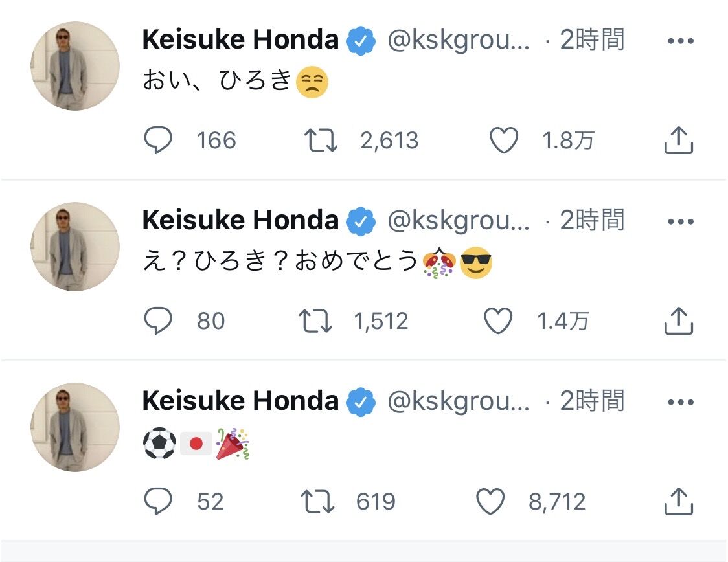728x562 pixels.
Task: Like the tweet with 1.4万 likes
Action: pos(498,320)
